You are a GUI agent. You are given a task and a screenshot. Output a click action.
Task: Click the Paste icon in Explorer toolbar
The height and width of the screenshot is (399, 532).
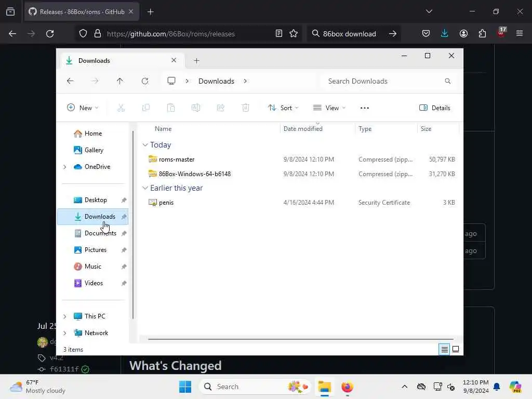click(171, 108)
